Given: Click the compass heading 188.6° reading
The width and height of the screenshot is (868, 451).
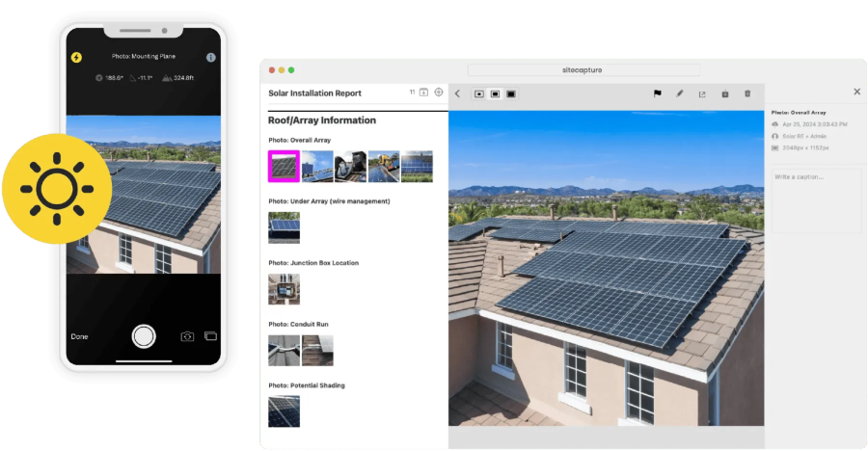Looking at the screenshot, I should coord(109,78).
